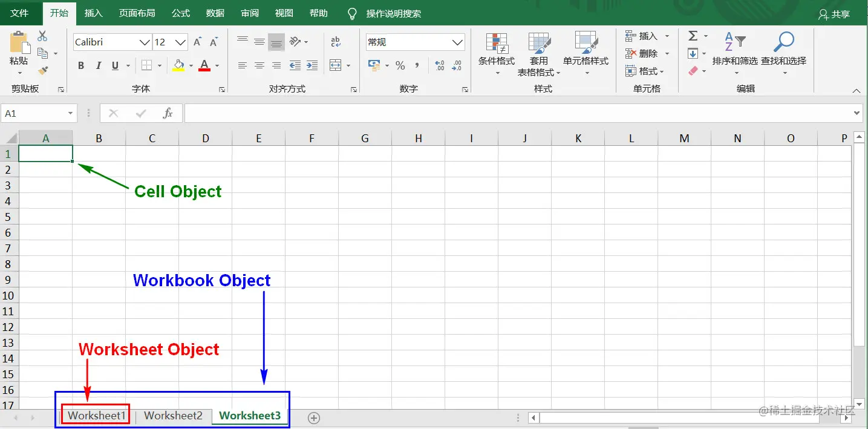Open the 文件 File tab
Viewport: 868px width, 429px height.
19,13
